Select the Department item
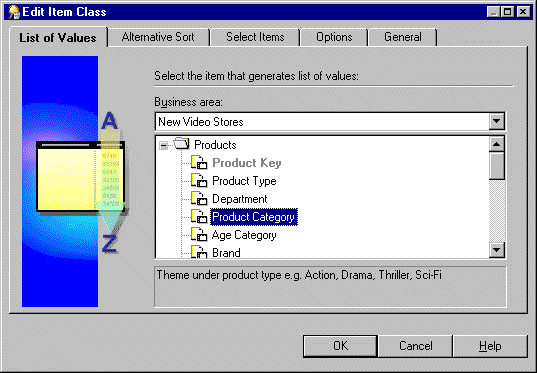Viewport: 537px width, 373px height. tap(240, 199)
